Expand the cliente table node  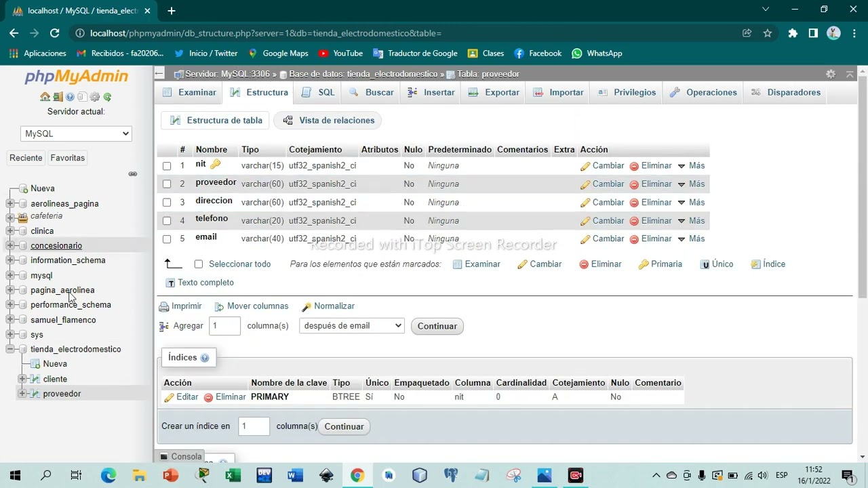(x=22, y=379)
